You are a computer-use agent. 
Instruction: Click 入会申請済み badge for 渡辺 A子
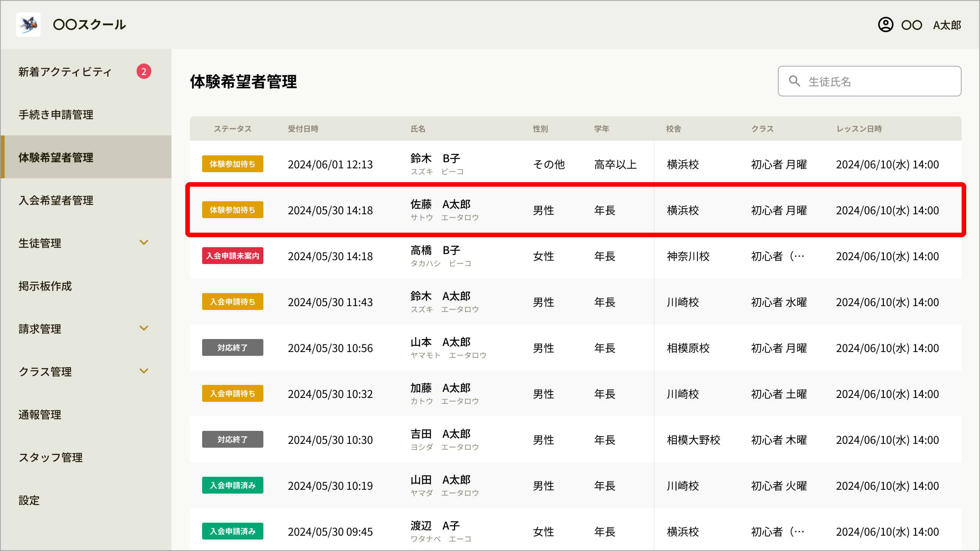pyautogui.click(x=233, y=531)
